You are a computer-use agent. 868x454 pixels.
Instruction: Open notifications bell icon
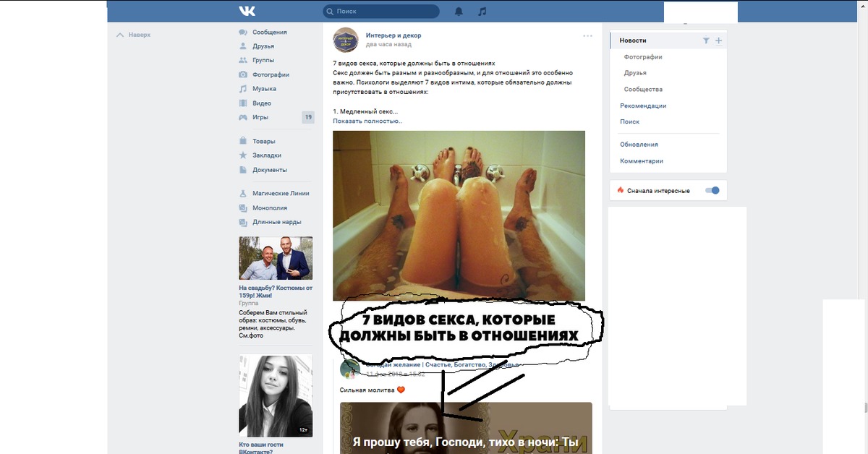[x=459, y=12]
